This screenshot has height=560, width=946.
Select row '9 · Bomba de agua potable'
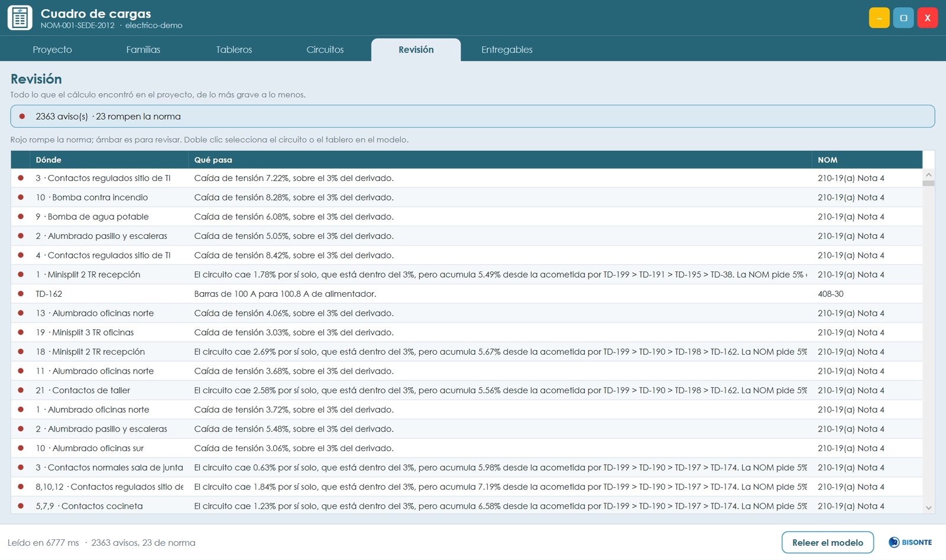[x=466, y=216]
